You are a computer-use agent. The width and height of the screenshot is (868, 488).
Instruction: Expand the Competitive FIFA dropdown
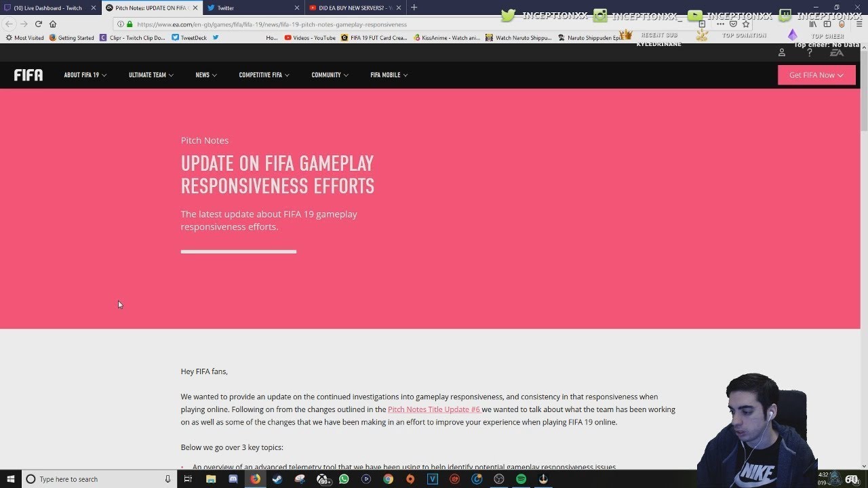click(x=264, y=75)
